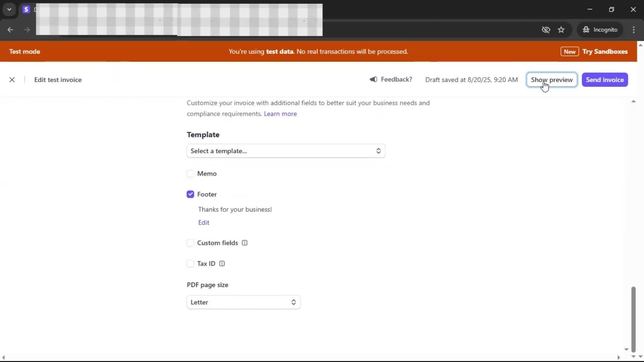Enable the Custom fields checkbox
The height and width of the screenshot is (362, 644).
(191, 243)
